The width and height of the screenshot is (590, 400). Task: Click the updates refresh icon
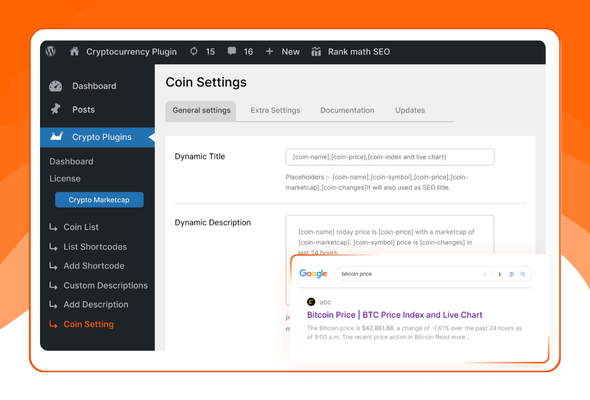click(194, 51)
